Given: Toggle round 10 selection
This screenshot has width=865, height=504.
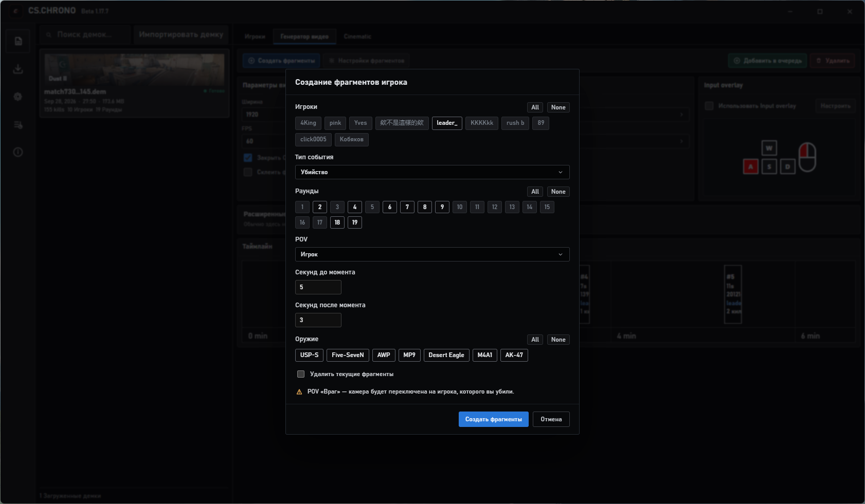Looking at the screenshot, I should point(460,207).
